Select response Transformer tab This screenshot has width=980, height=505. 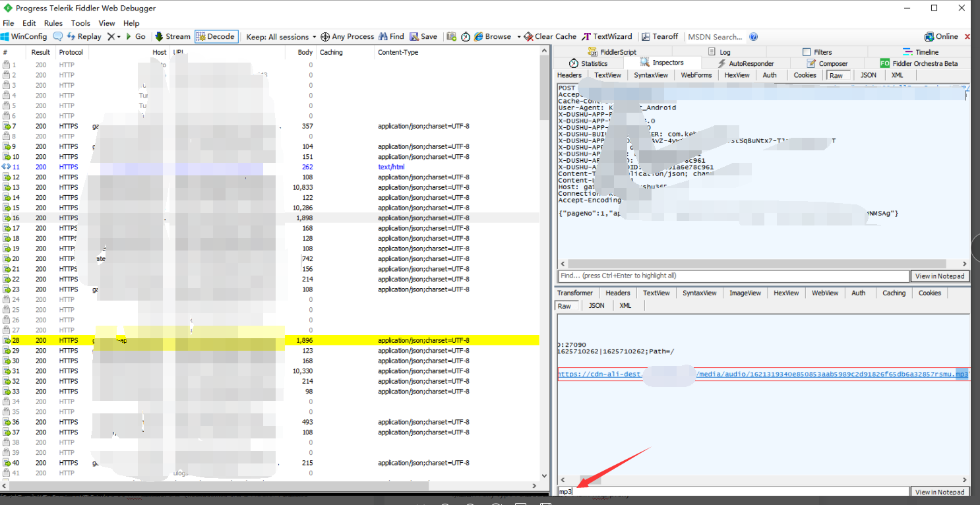pos(574,293)
